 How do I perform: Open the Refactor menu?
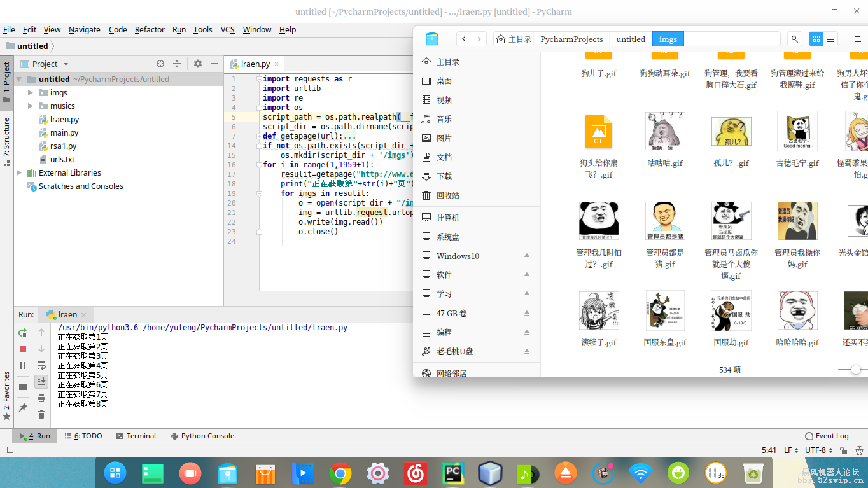click(150, 29)
